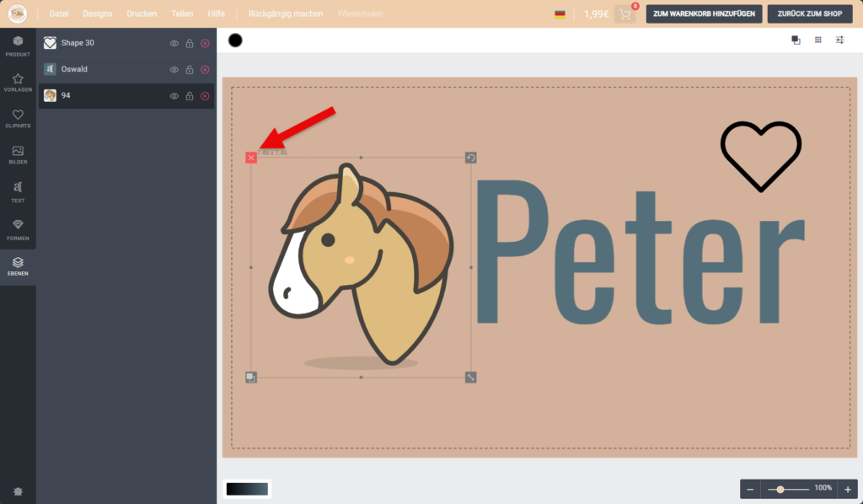Open the Designs menu

(x=97, y=14)
